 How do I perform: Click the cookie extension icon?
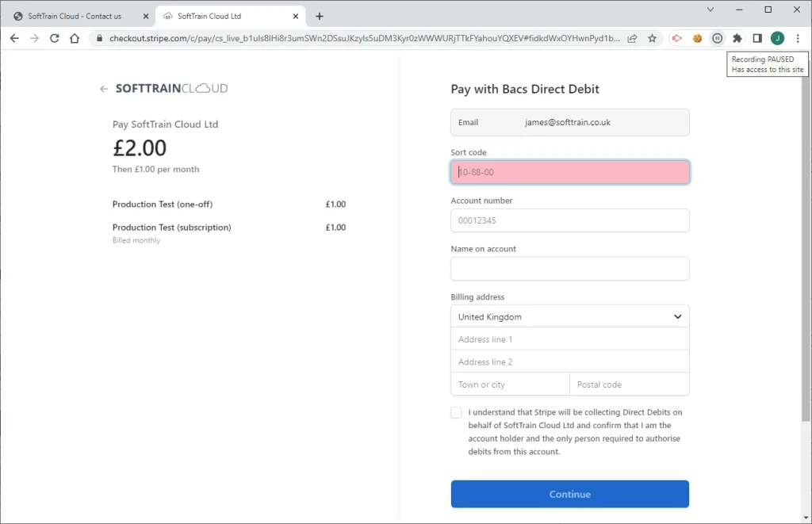coord(696,37)
